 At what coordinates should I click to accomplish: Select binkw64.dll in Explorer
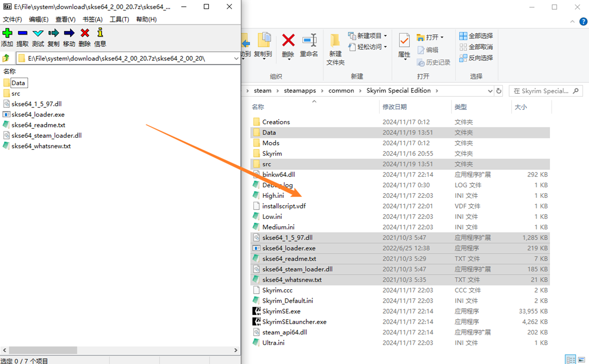pos(400,174)
